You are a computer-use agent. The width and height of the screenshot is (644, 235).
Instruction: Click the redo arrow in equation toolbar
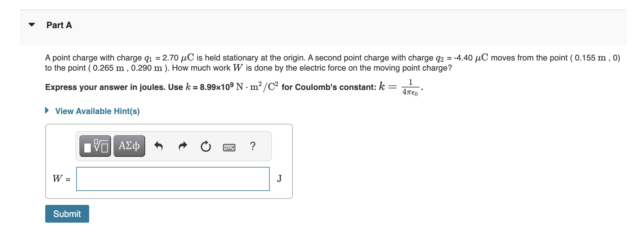(182, 146)
